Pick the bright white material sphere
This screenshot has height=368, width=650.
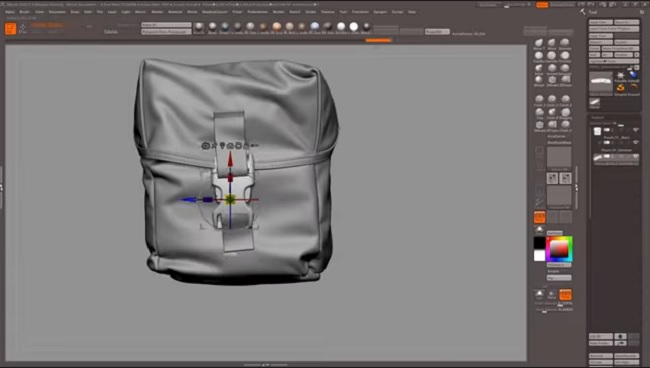click(354, 27)
